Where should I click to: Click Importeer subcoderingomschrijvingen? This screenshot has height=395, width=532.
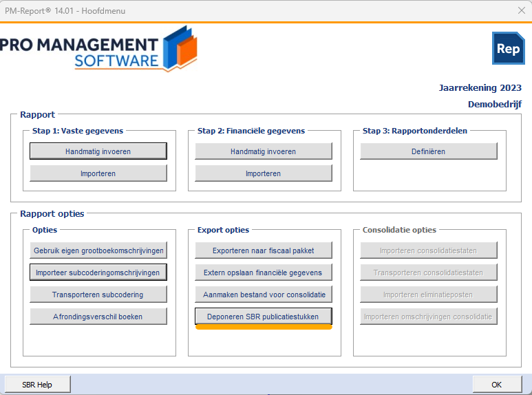98,272
